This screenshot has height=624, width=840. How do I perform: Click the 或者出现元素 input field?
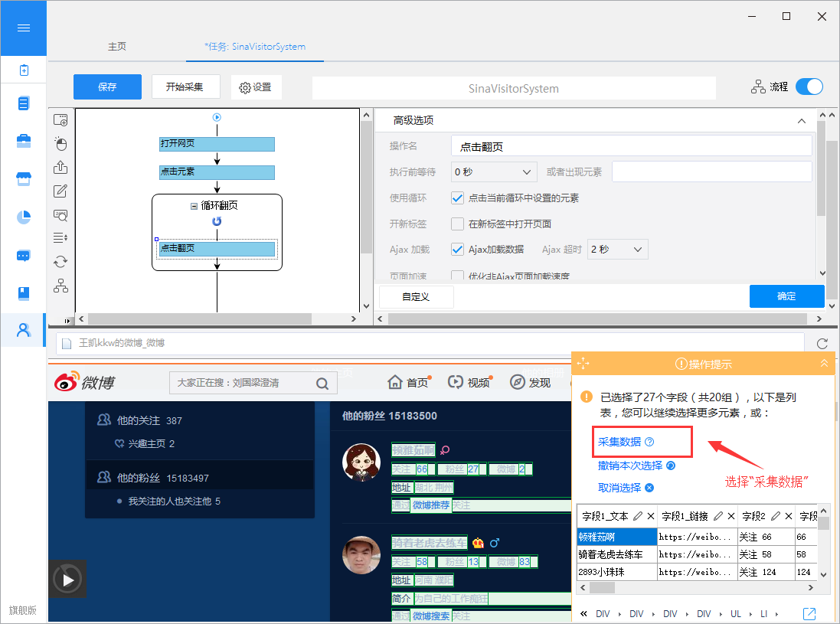tap(712, 172)
